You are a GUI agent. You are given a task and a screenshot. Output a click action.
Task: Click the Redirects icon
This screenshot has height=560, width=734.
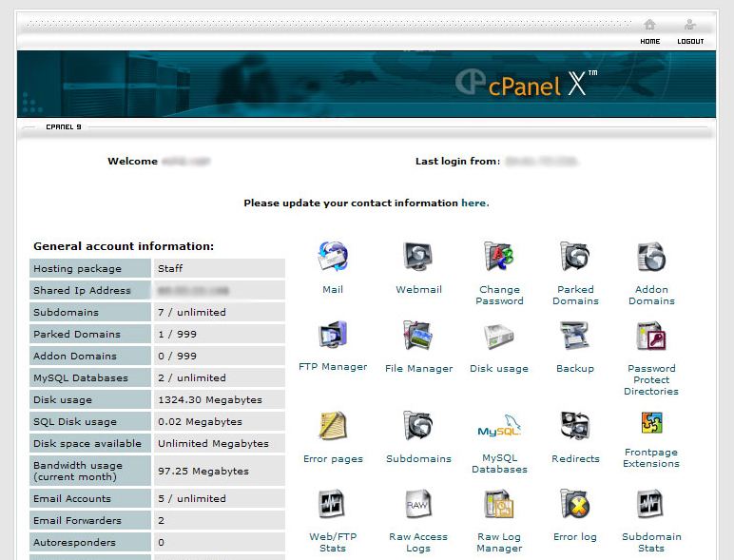pos(575,427)
